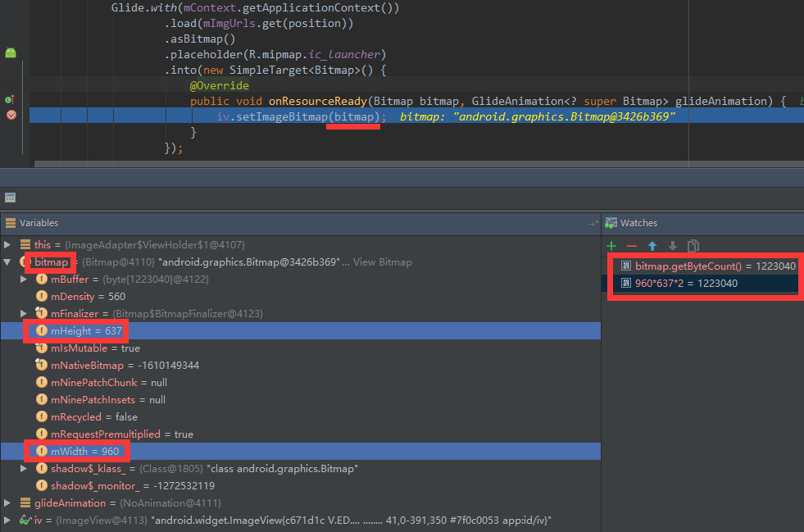Click the .asBitmap() call
The image size is (804, 532).
[200, 39]
